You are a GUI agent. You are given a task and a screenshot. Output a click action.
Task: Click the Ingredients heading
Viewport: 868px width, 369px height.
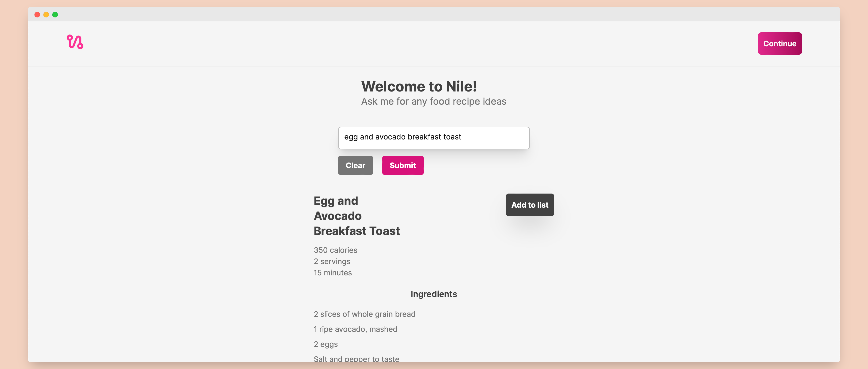click(x=433, y=294)
